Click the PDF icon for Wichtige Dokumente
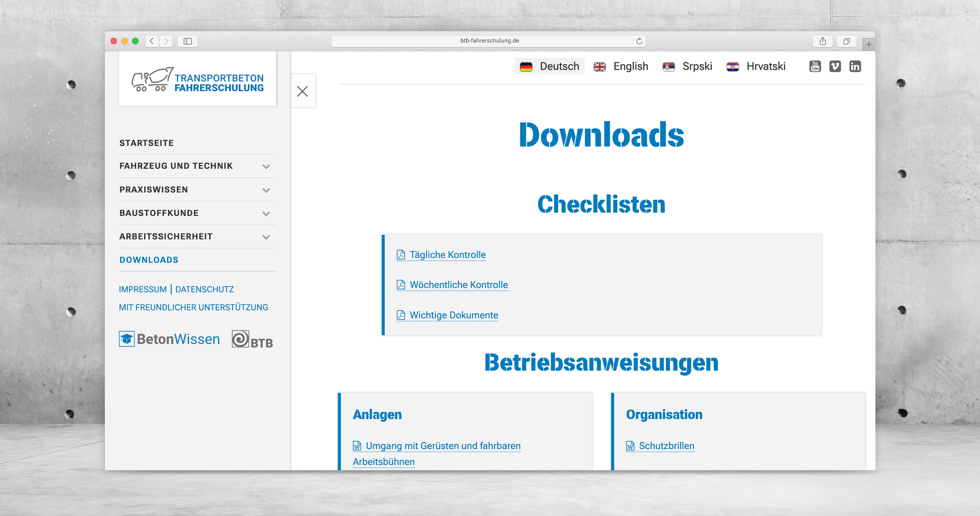This screenshot has height=516, width=980. pos(401,314)
